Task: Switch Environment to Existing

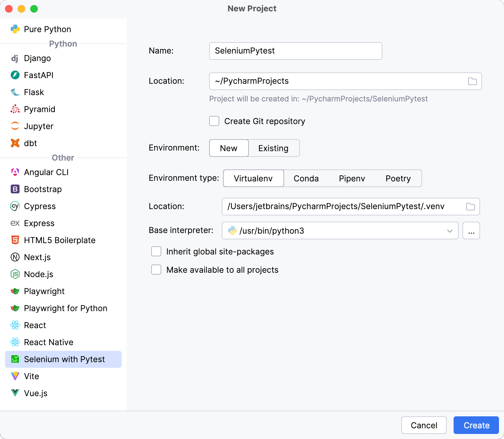Action: pos(273,148)
